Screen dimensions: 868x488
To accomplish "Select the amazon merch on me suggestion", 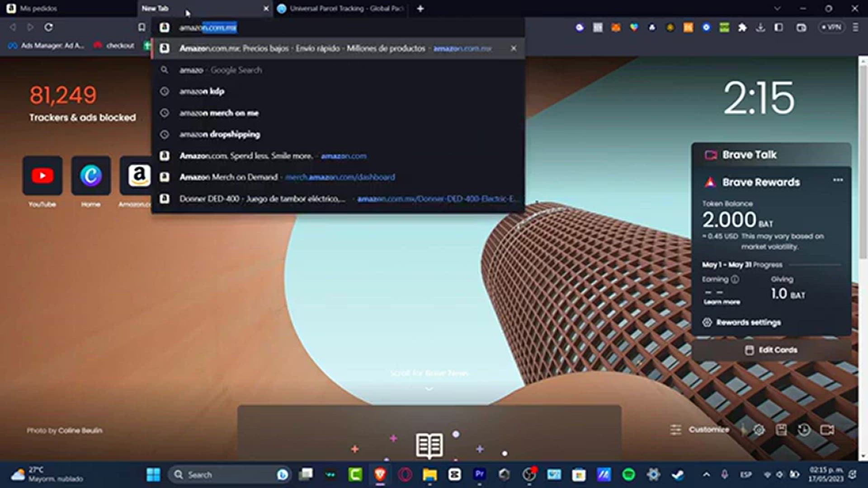I will [x=338, y=113].
